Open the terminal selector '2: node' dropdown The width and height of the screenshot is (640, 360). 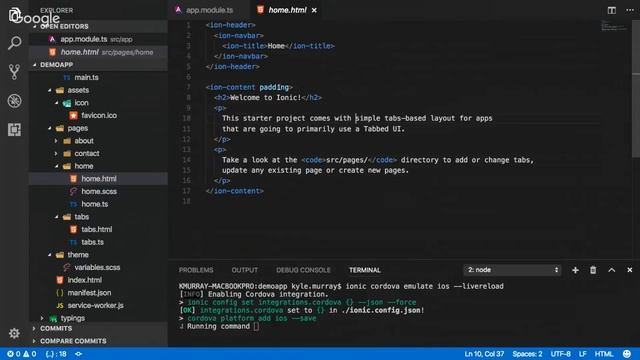click(x=512, y=270)
